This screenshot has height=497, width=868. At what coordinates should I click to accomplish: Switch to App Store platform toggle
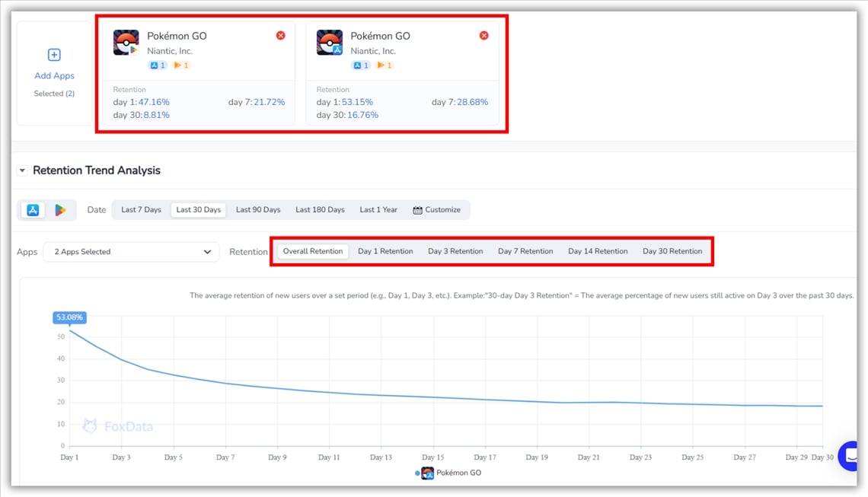coord(33,210)
